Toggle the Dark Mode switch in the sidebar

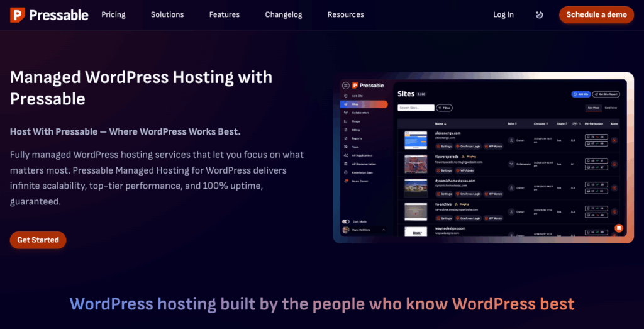pyautogui.click(x=345, y=221)
